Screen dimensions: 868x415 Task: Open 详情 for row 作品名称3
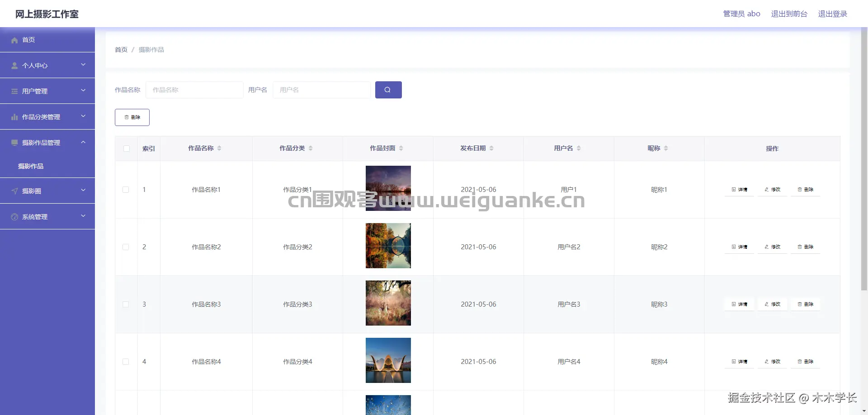coord(739,304)
